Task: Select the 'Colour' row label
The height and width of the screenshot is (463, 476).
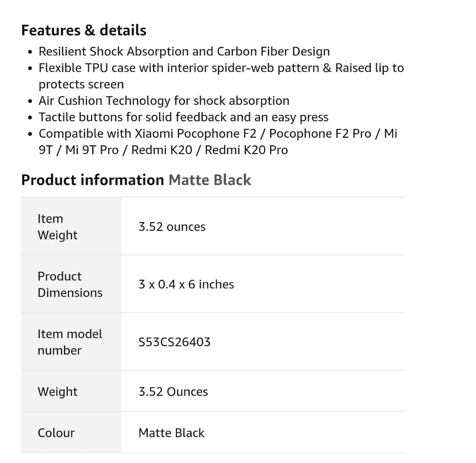Action: (56, 433)
